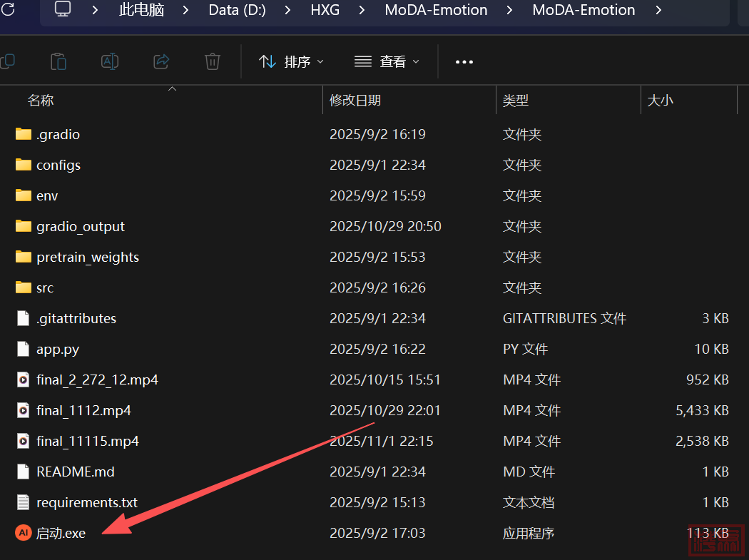Select the final_1112.mp4 video file icon
Screen dimensions: 749x560
pos(24,410)
